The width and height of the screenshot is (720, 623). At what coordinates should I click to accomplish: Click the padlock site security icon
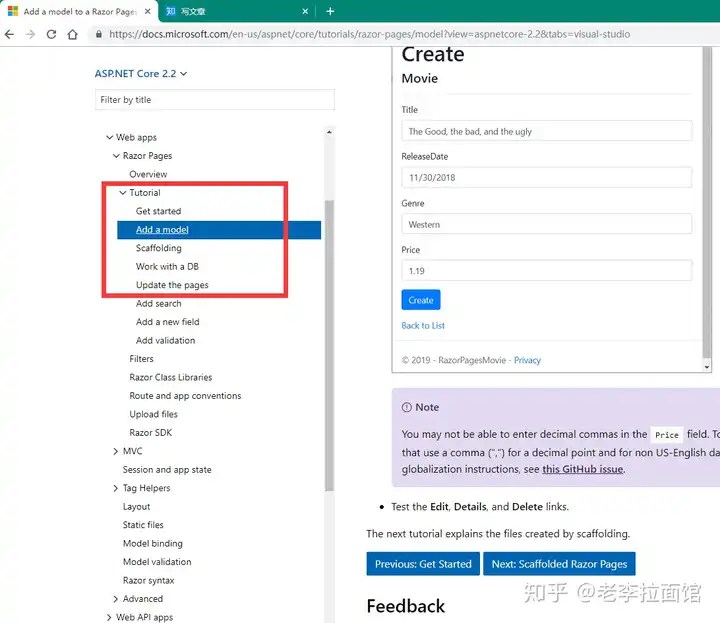pos(98,34)
